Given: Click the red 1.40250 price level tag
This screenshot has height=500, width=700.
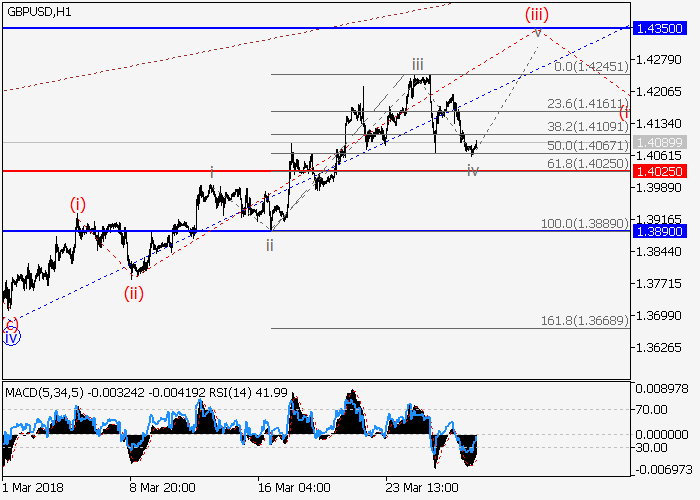Looking at the screenshot, I should click(x=660, y=171).
